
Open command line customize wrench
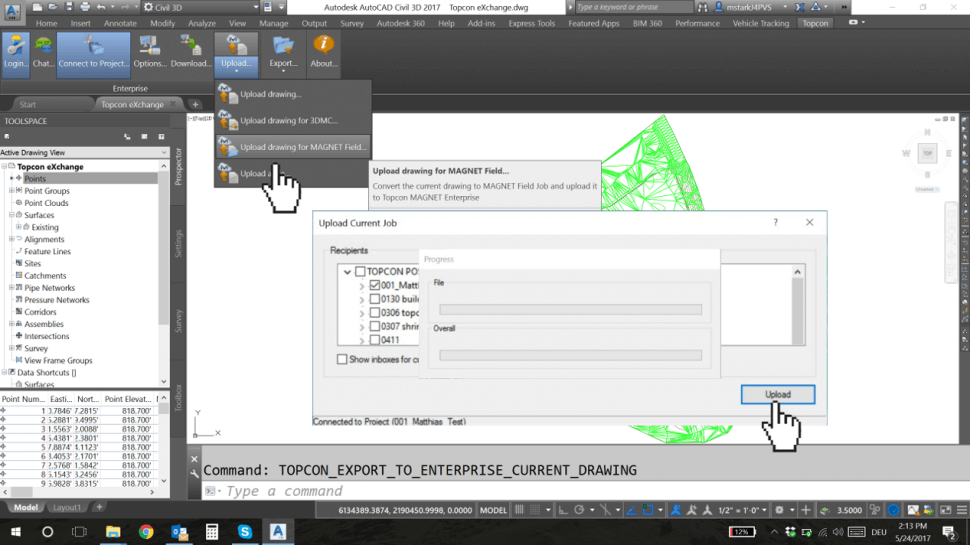point(194,473)
